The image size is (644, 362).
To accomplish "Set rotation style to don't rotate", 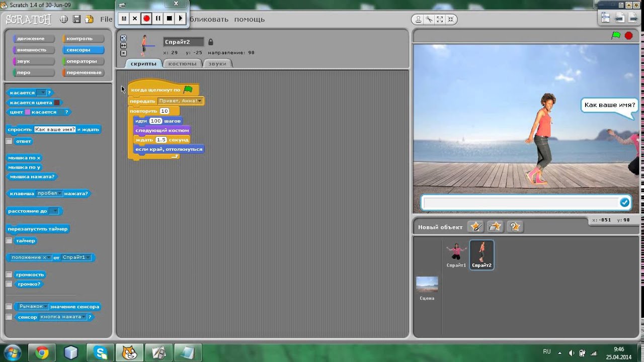I will coord(123,53).
